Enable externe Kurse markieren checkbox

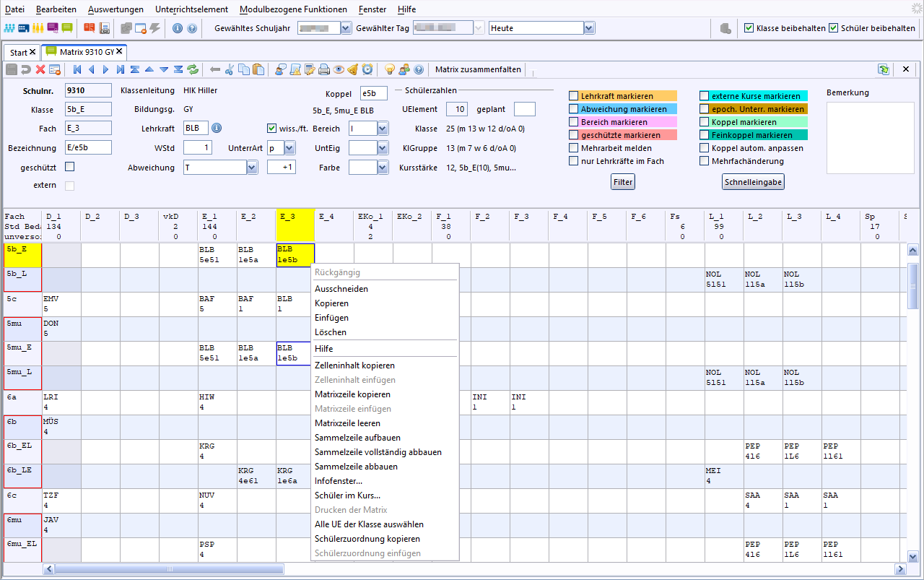(704, 96)
